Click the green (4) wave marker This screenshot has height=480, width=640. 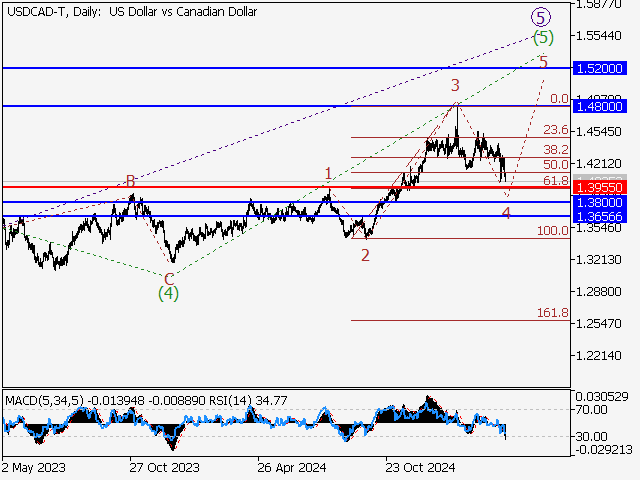(x=168, y=293)
